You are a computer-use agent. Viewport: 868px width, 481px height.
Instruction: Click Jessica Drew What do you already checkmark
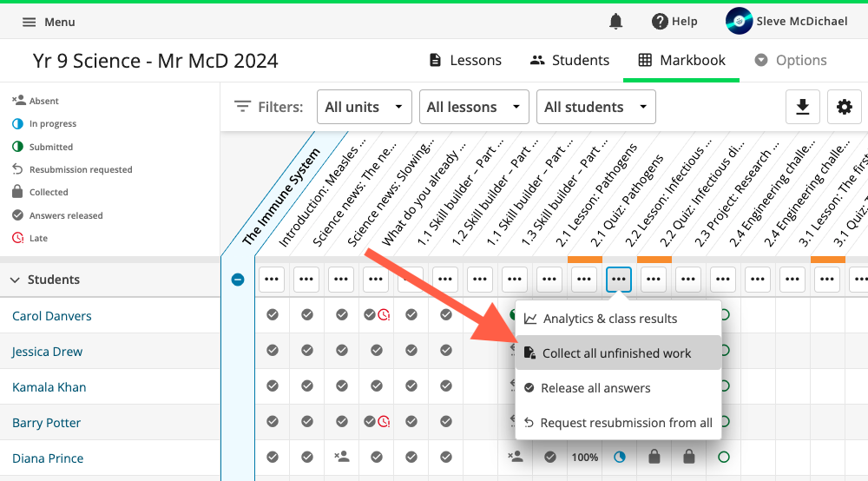click(377, 351)
